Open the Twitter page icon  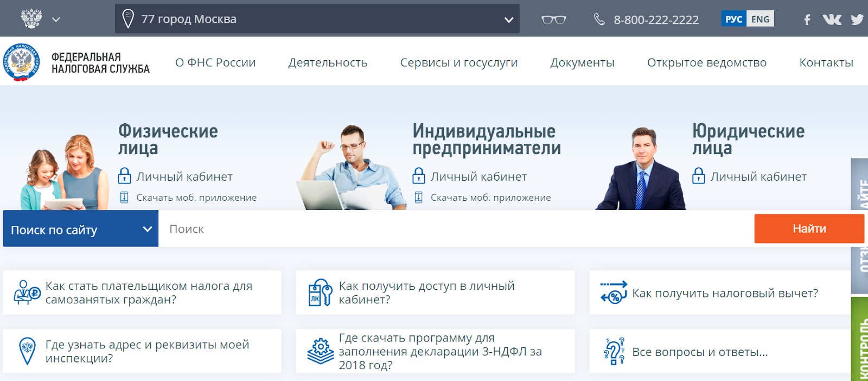click(857, 20)
